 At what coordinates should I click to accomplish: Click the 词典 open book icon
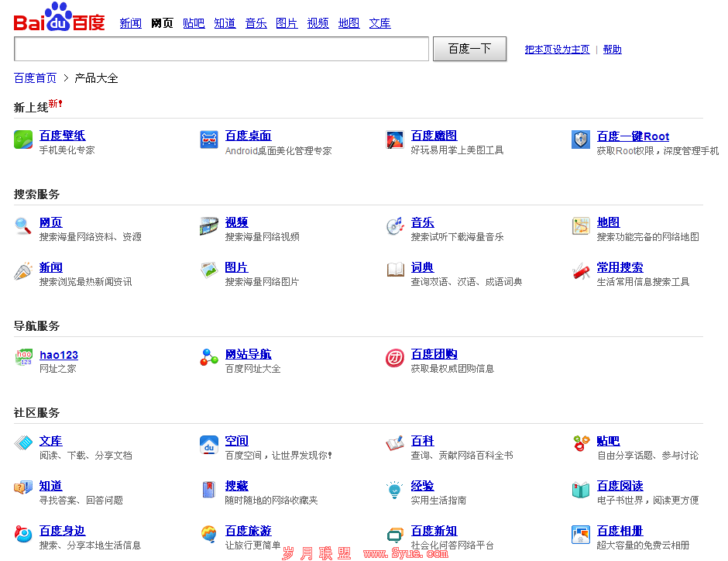(396, 270)
